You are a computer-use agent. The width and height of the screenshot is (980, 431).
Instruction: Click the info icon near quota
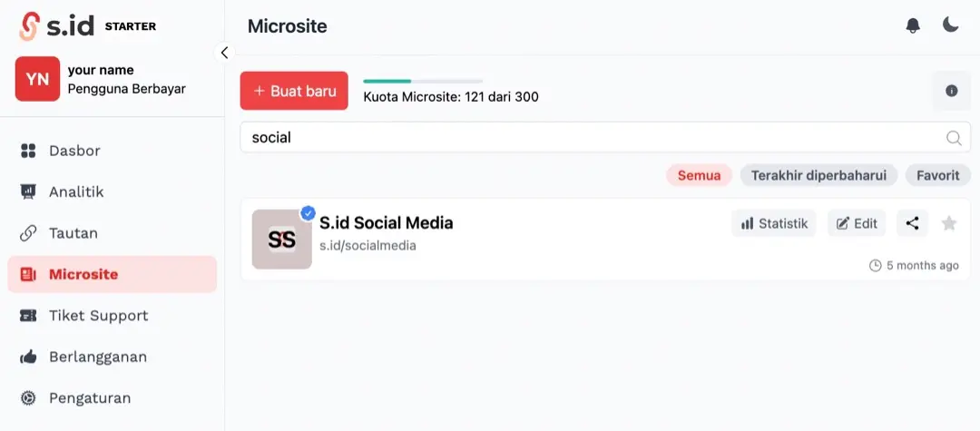click(x=951, y=91)
